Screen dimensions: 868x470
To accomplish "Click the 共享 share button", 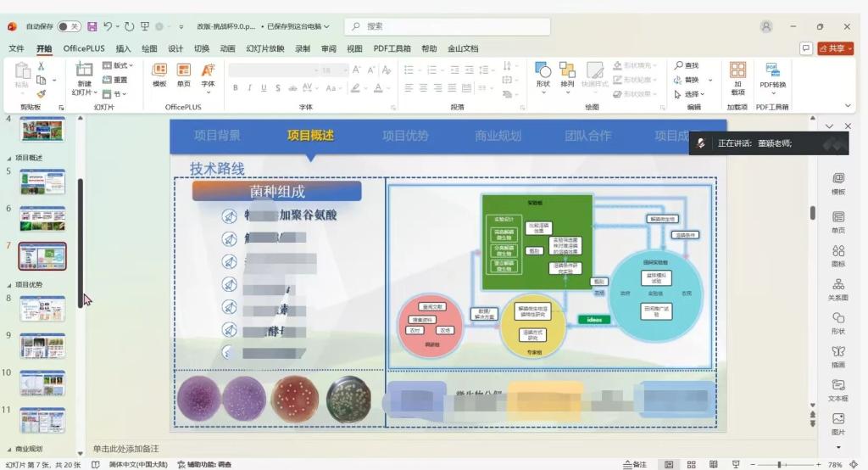I will (x=835, y=48).
